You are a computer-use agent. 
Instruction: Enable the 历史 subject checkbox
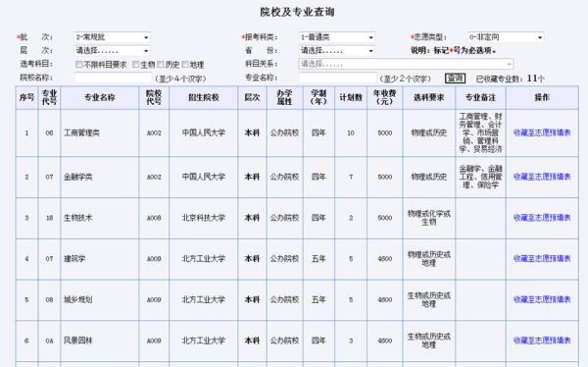click(161, 64)
